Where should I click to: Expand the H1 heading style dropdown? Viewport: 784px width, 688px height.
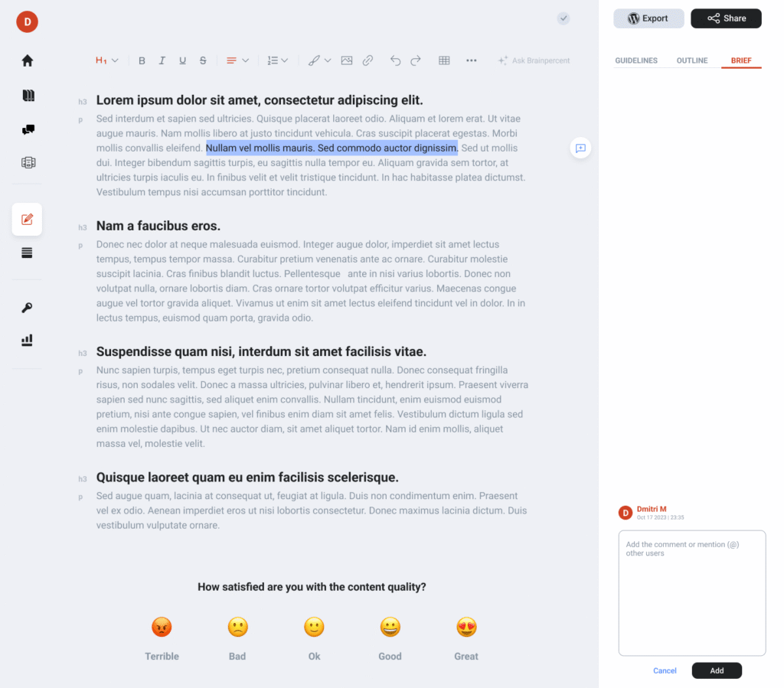tap(107, 60)
